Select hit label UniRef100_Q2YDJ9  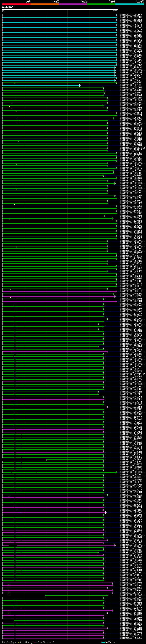click(131, 349)
